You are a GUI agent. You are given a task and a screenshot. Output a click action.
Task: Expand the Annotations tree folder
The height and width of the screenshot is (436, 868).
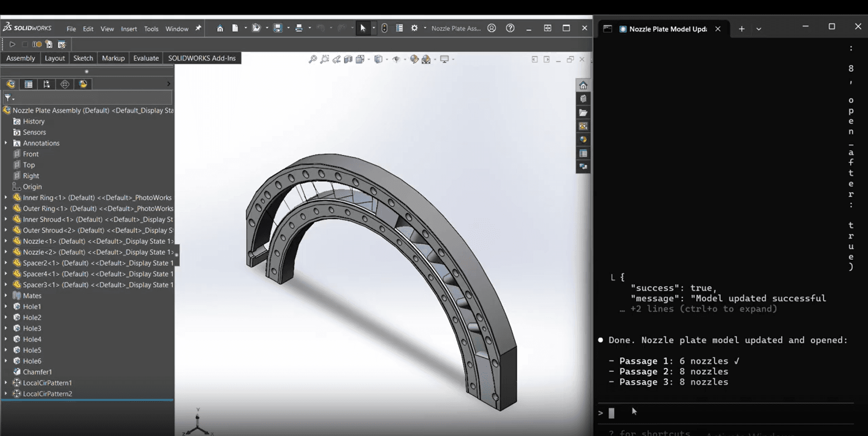6,143
